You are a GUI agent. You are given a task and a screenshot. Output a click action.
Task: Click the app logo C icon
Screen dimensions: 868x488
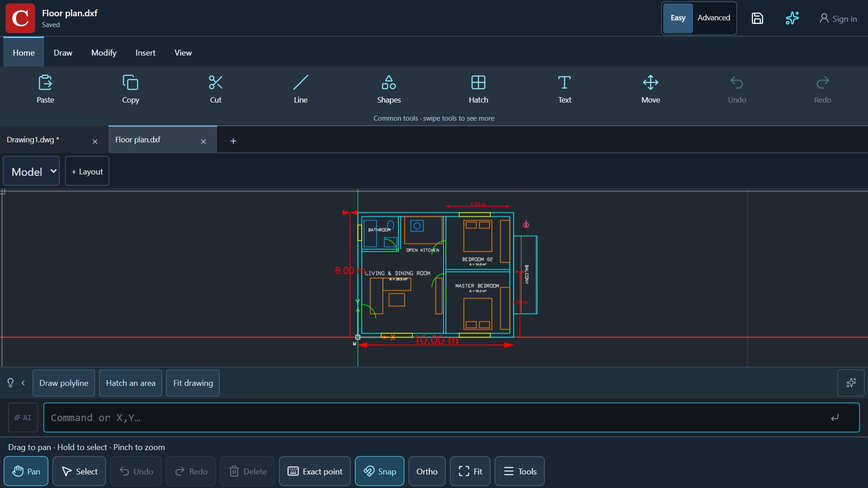pos(20,18)
